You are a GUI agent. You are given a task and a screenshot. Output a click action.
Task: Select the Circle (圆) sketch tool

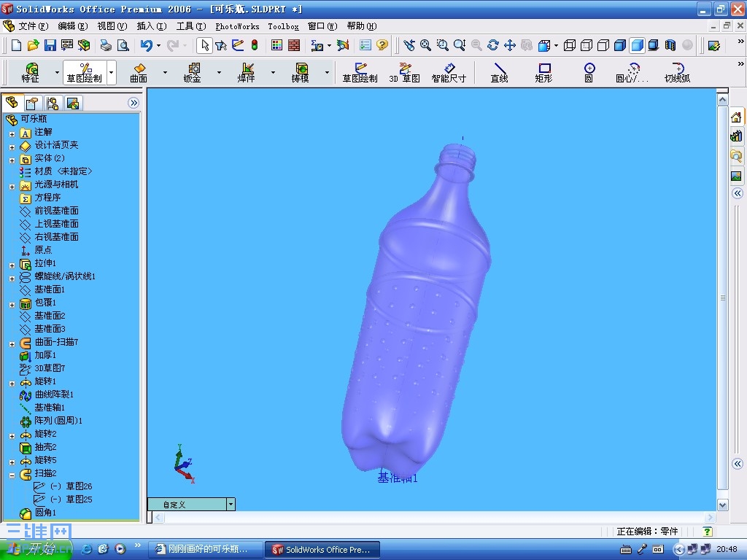(589, 72)
